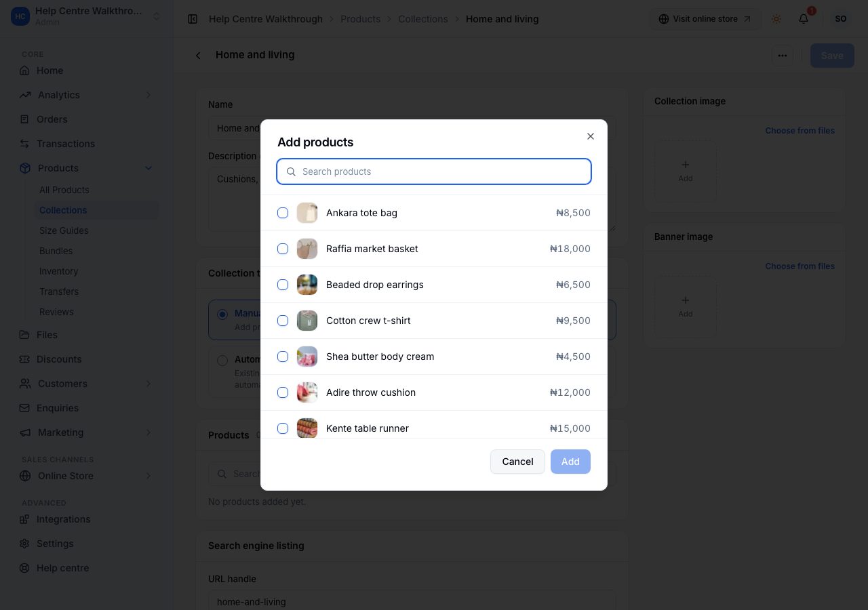Screen dimensions: 868x610
Task: Click the Integrations icon in sidebar
Action: (x=25, y=519)
